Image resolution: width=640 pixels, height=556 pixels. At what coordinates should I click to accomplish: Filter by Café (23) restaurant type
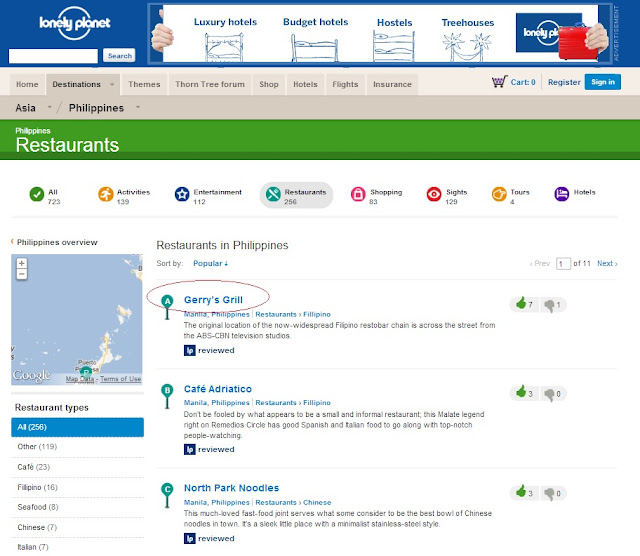pos(77,467)
